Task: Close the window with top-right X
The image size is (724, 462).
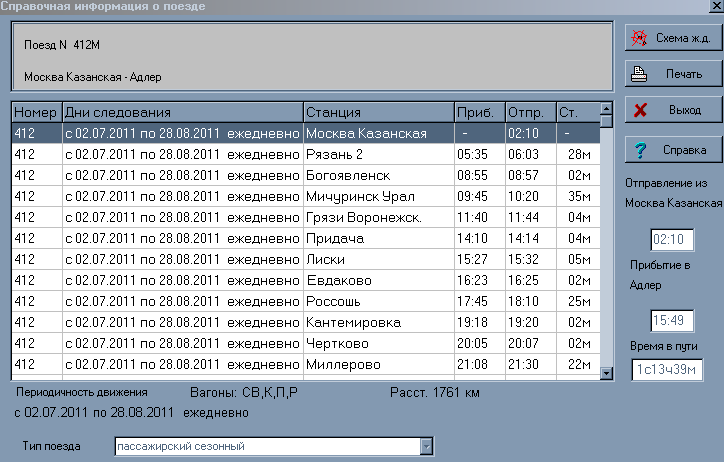Action: [x=717, y=6]
